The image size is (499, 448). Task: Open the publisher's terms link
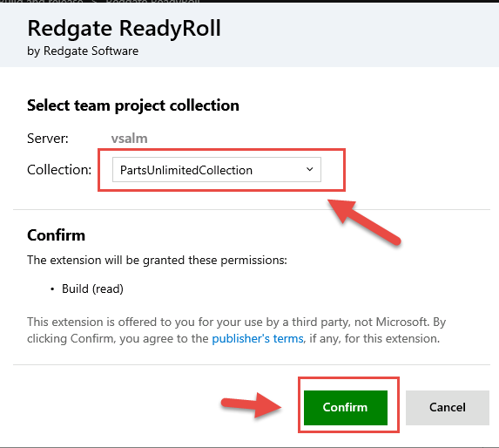coord(258,338)
